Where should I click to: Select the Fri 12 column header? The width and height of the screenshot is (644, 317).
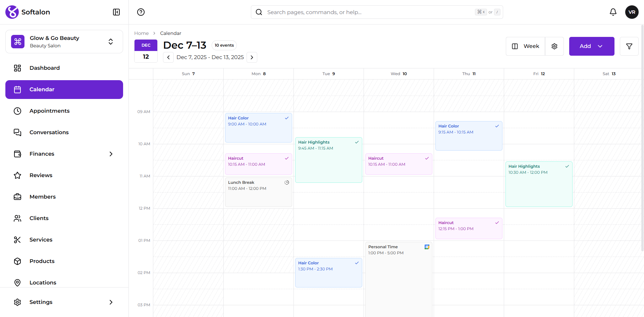(x=539, y=74)
